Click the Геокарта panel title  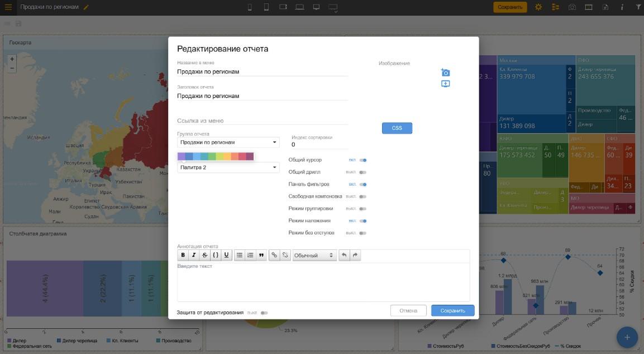click(x=20, y=43)
